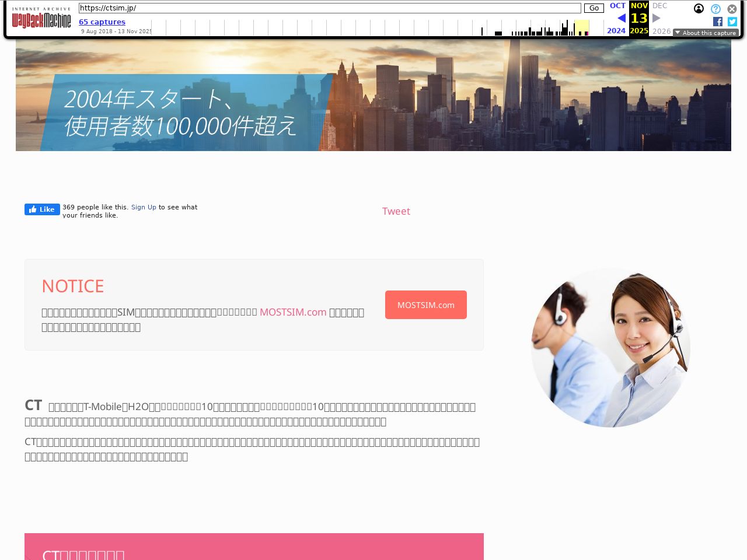Open the user account icon
Viewport: 747px width, 560px height.
(699, 9)
